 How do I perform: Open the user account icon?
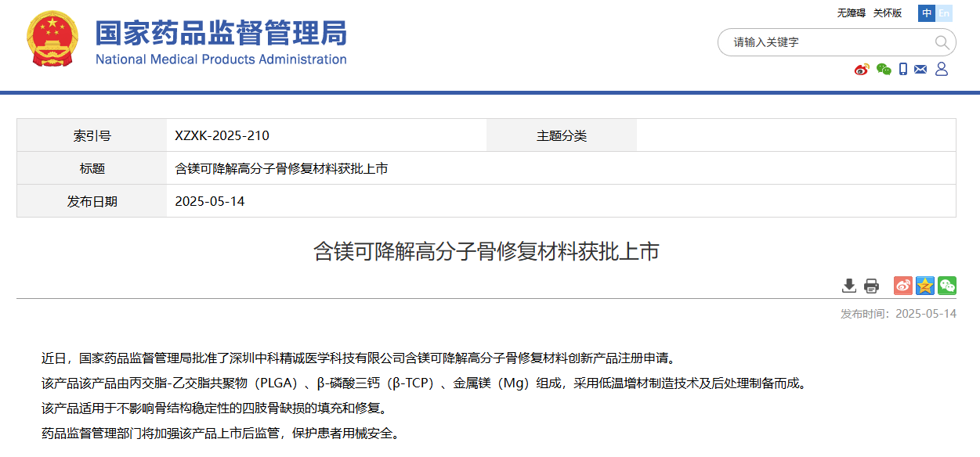pos(942,70)
